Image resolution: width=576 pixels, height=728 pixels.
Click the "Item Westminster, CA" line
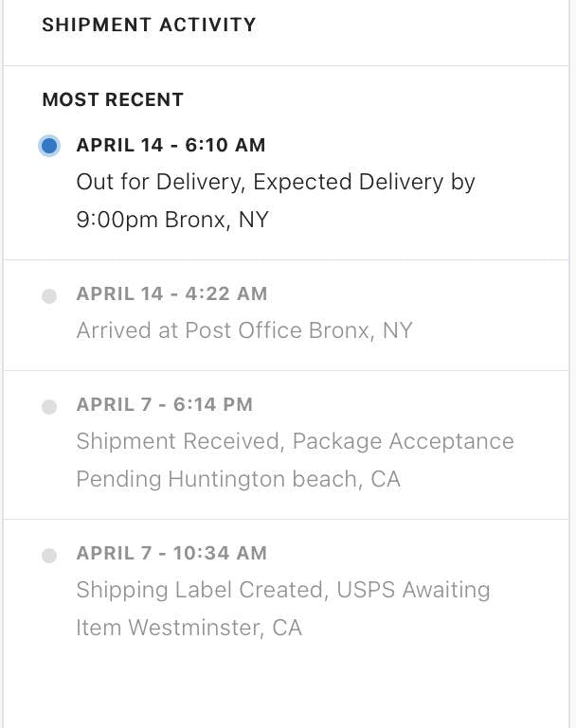[x=189, y=628]
